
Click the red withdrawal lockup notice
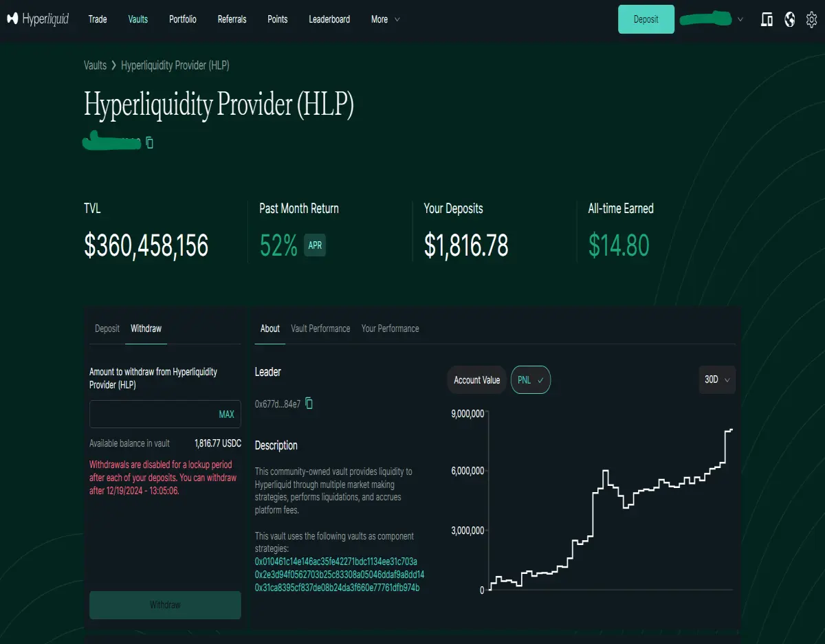pos(163,478)
